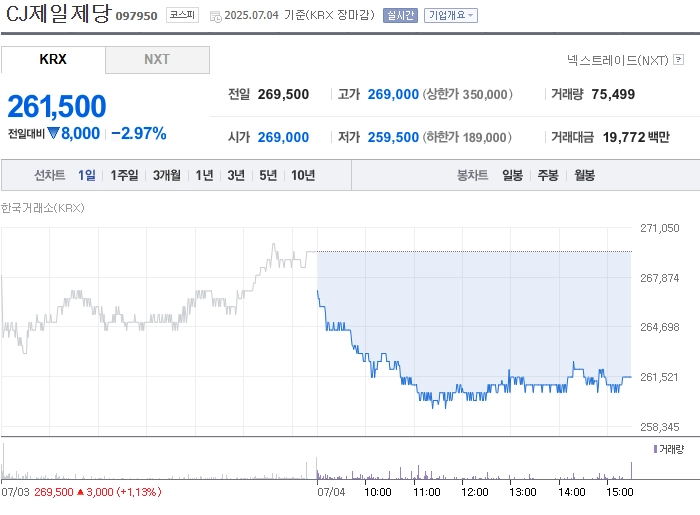Click the 선차트 label
The image size is (700, 515).
(50, 175)
